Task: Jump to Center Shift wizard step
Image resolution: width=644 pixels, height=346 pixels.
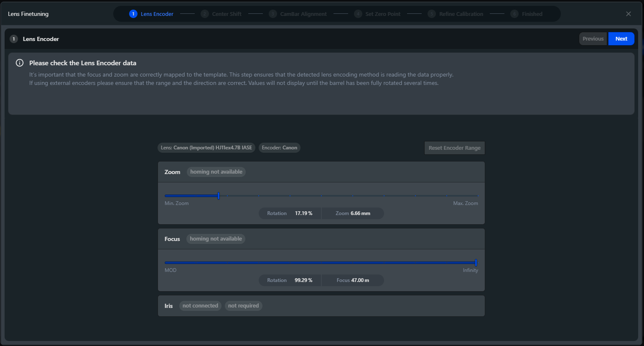Action: pos(221,14)
